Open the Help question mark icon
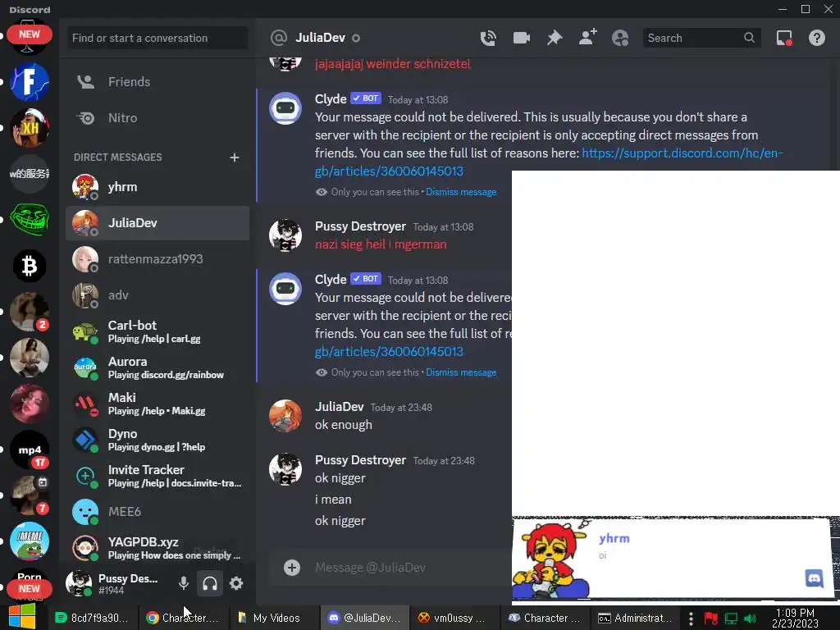The width and height of the screenshot is (840, 630). point(816,38)
